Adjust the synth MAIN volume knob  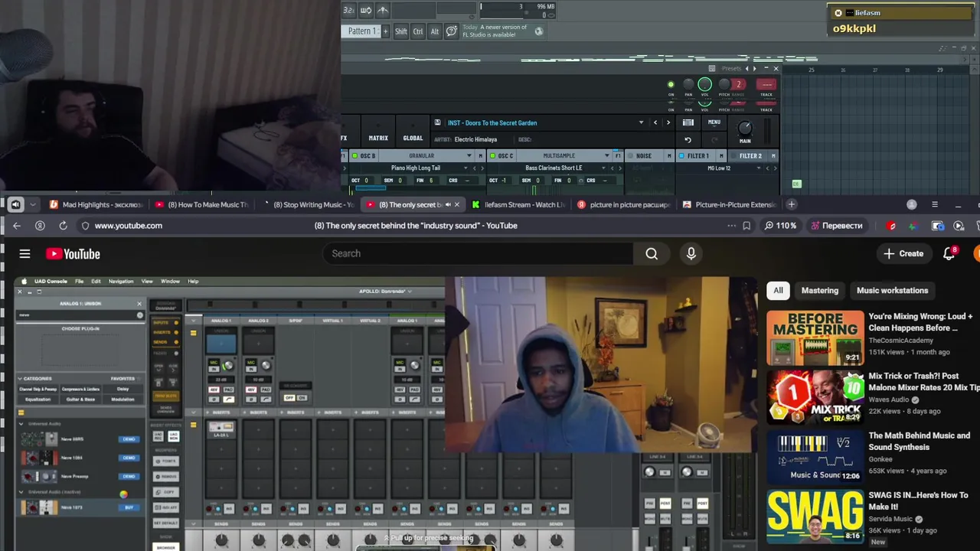pyautogui.click(x=744, y=129)
